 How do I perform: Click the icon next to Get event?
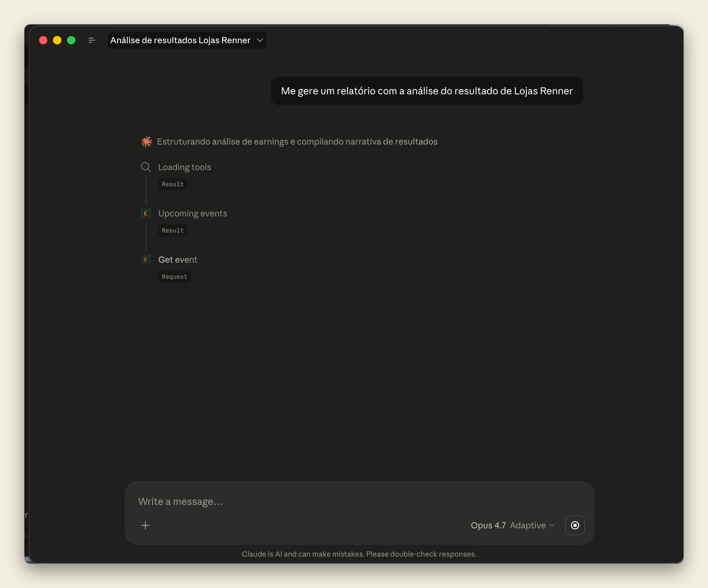pyautogui.click(x=146, y=260)
